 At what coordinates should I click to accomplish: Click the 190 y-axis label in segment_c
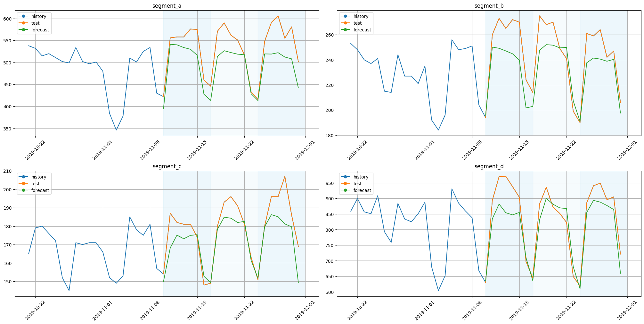coord(8,208)
